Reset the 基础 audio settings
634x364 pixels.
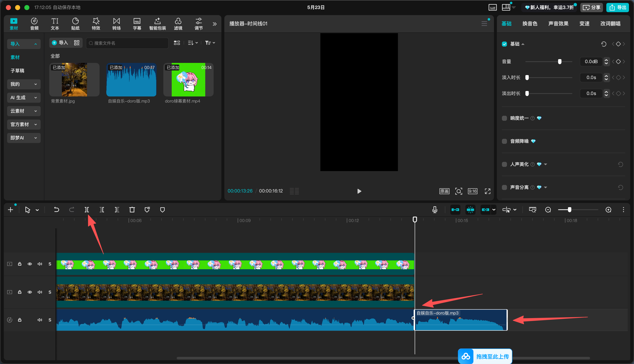pyautogui.click(x=604, y=44)
